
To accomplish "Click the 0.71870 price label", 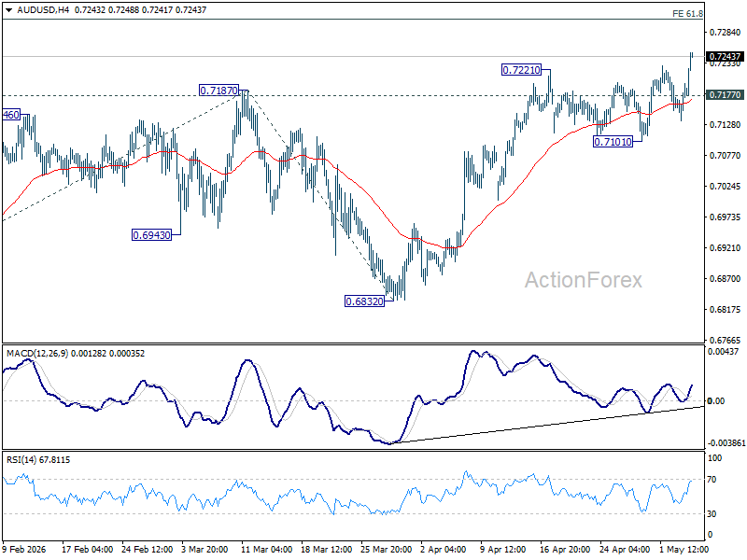I will [x=218, y=90].
